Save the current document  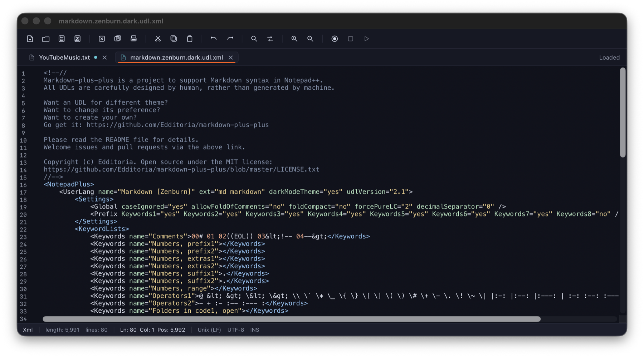tap(62, 39)
